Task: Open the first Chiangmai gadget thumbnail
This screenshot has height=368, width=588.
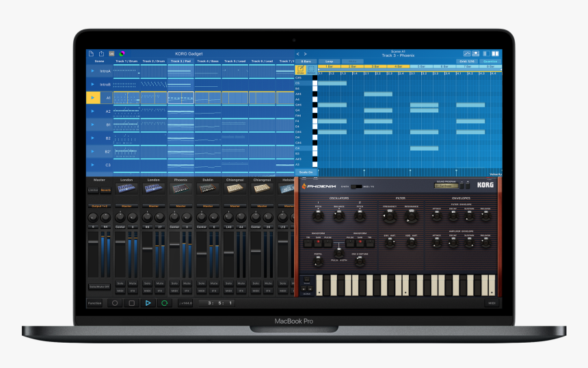Action: coord(235,189)
